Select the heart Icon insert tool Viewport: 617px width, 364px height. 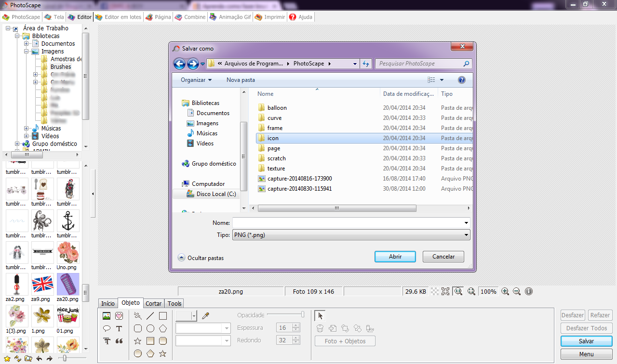[x=119, y=316]
